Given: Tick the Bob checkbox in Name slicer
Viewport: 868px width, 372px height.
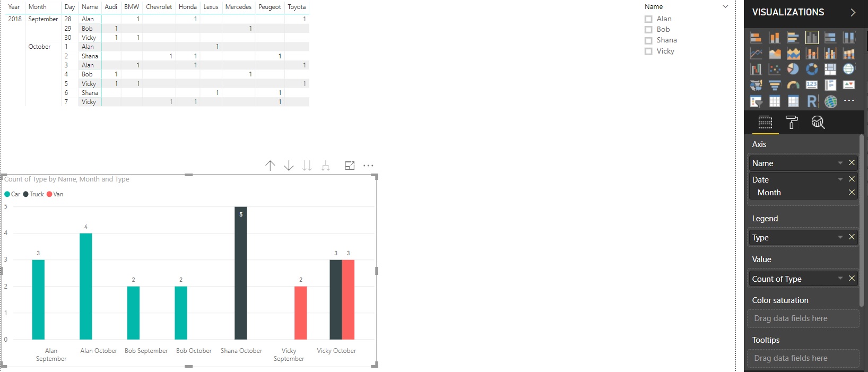Looking at the screenshot, I should coord(648,30).
